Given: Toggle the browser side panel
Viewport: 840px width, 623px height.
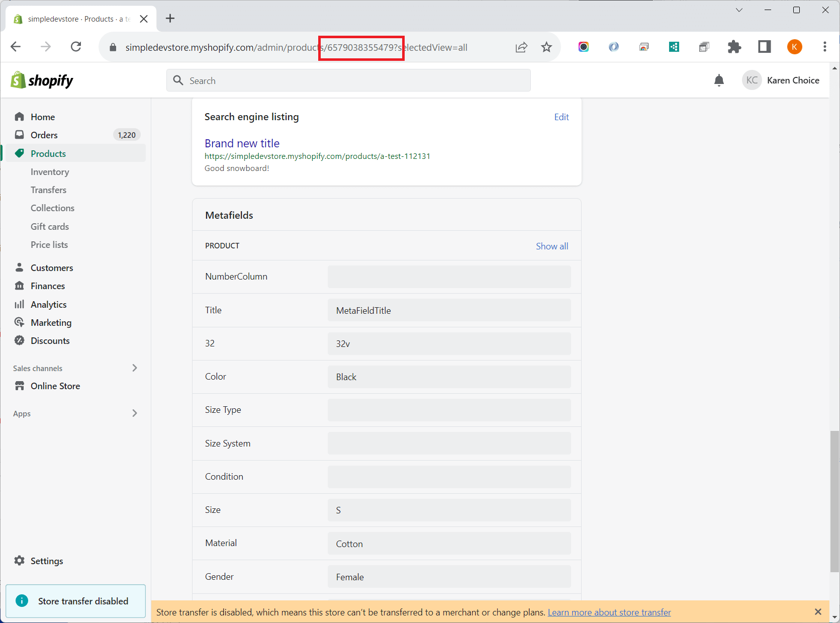Looking at the screenshot, I should pos(764,47).
